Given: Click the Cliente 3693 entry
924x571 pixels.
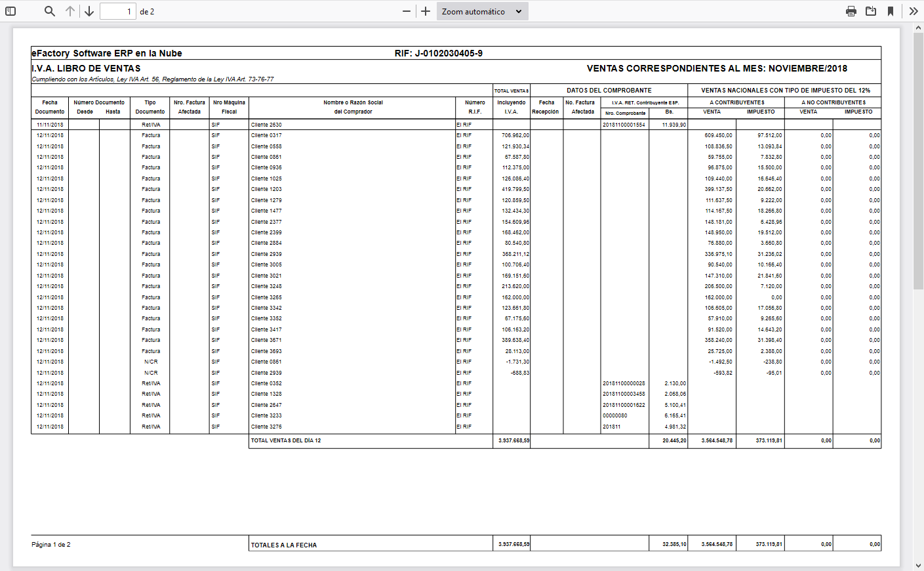Looking at the screenshot, I should (266, 351).
